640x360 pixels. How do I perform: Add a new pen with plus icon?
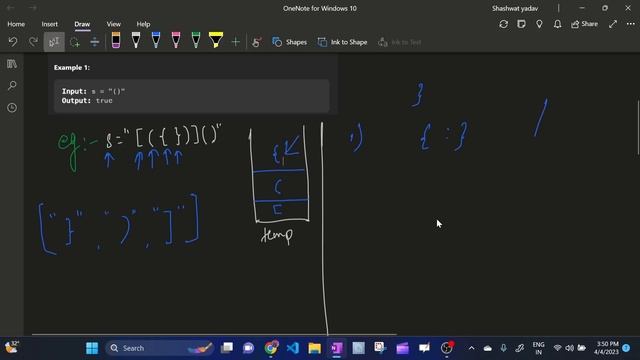(236, 42)
